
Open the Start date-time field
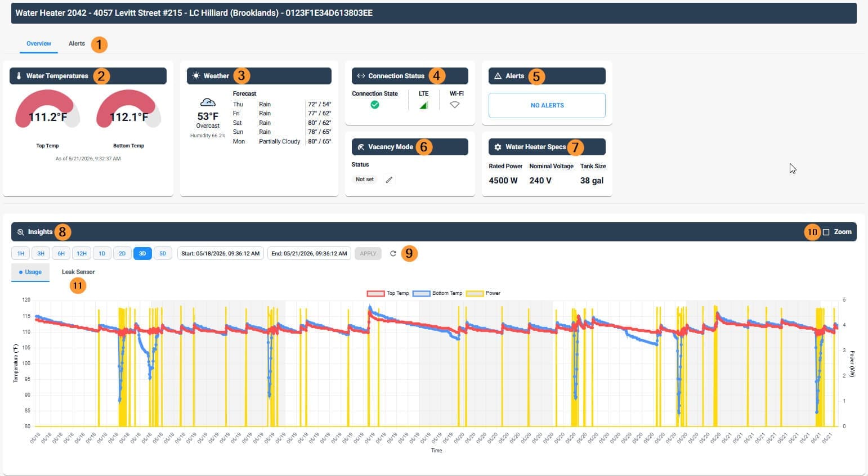[221, 254]
